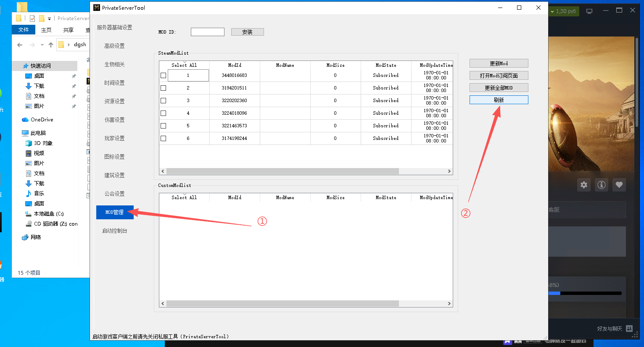Click the info circle icon in Steam
This screenshot has width=644, height=347.
coord(602,185)
